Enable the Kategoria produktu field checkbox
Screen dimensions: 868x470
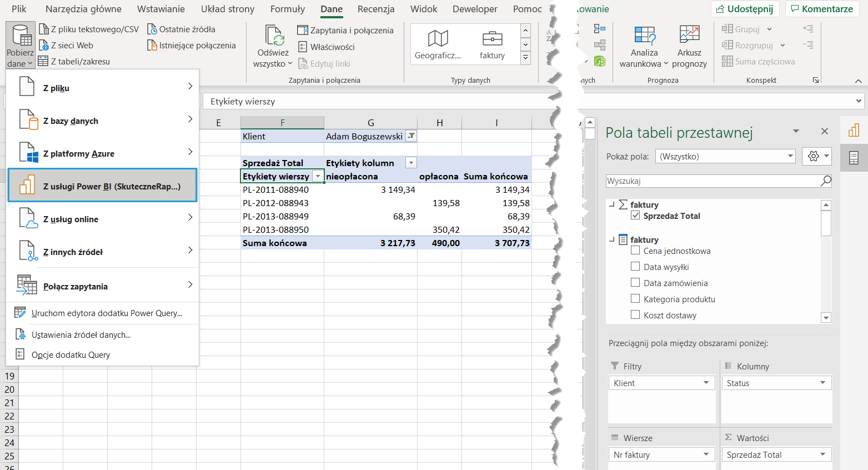point(635,299)
